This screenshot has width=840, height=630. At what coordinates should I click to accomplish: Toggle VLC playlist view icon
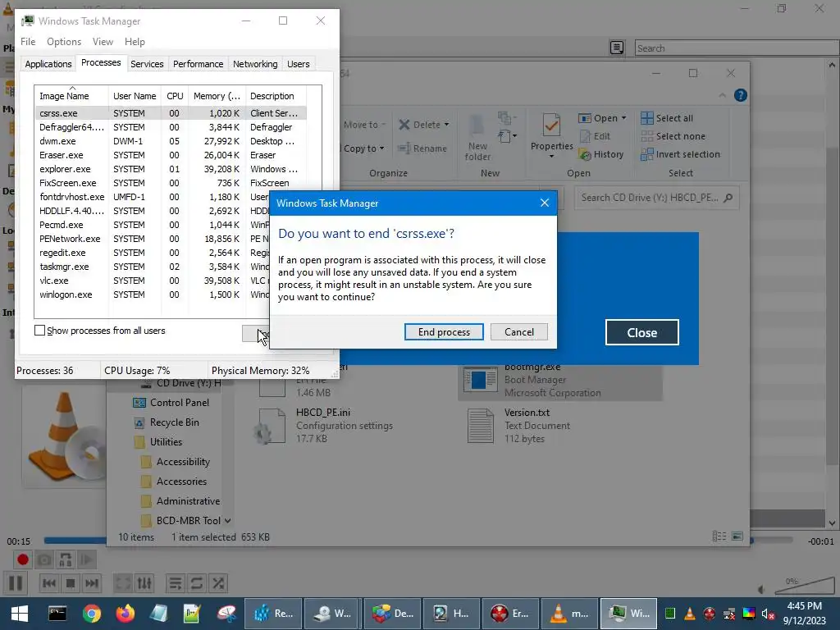pos(176,583)
